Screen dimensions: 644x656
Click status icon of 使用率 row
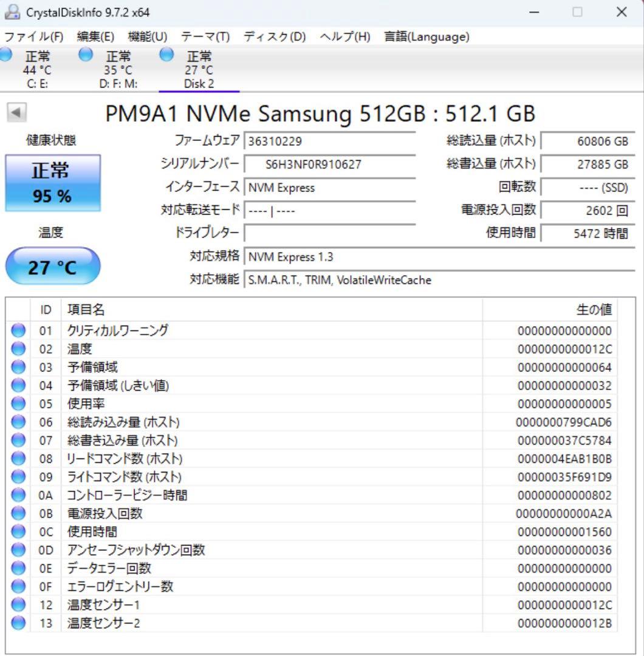coord(18,404)
